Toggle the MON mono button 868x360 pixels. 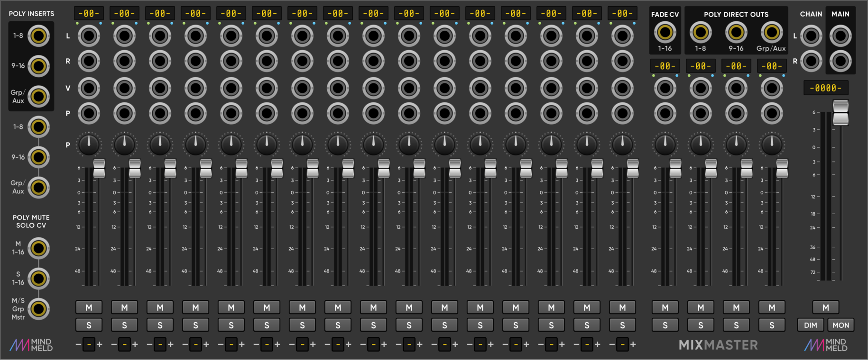[x=841, y=325]
